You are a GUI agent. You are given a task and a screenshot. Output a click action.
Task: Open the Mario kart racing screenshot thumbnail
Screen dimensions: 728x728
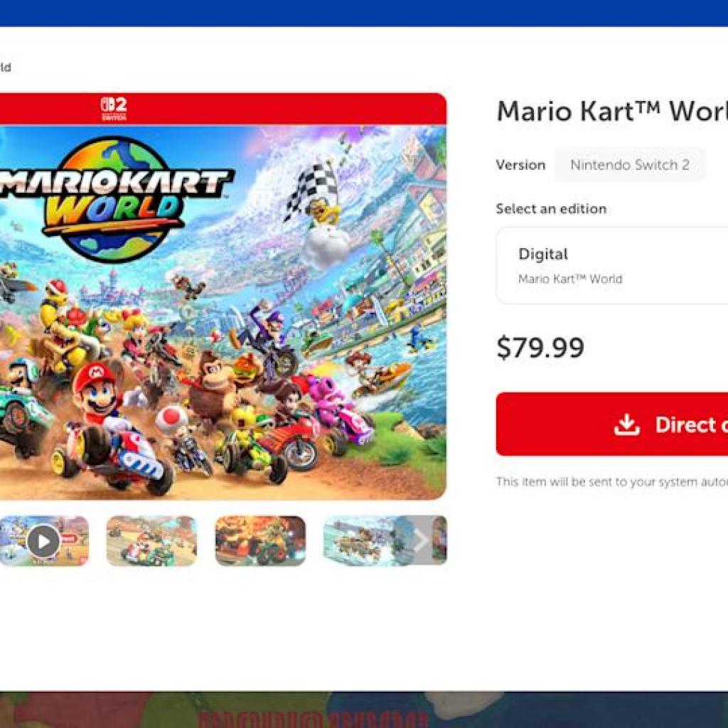[x=151, y=541]
